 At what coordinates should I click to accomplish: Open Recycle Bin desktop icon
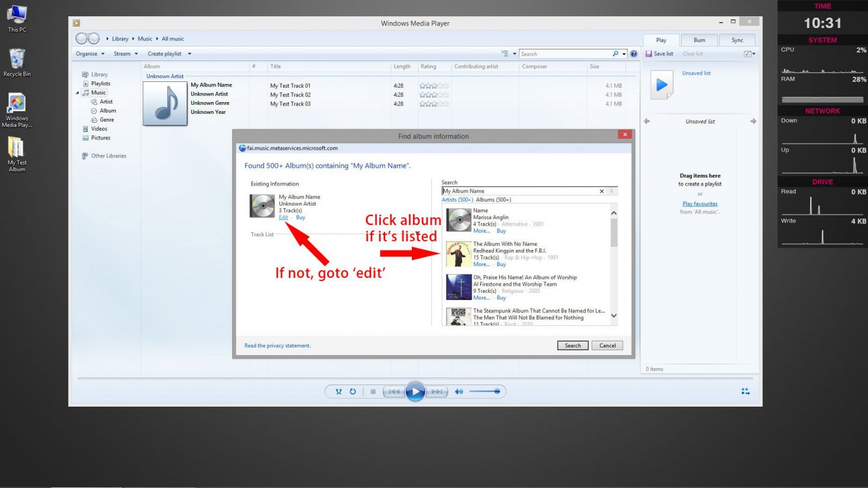coord(17,63)
